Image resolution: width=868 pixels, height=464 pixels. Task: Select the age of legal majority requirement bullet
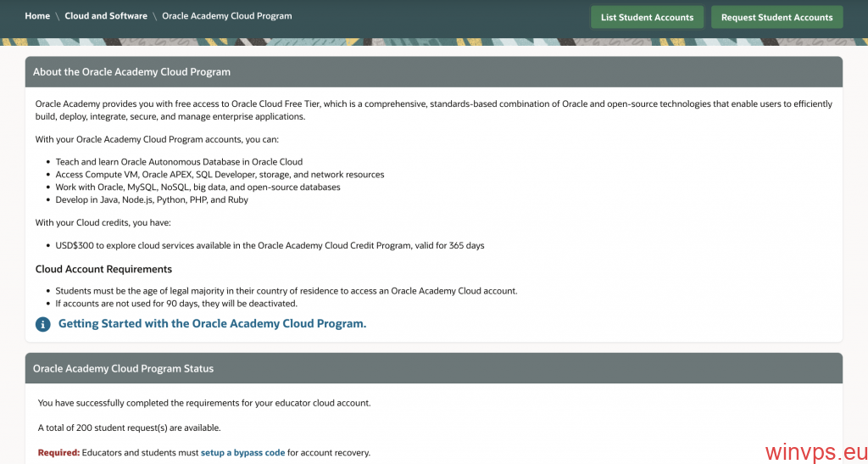pyautogui.click(x=287, y=291)
